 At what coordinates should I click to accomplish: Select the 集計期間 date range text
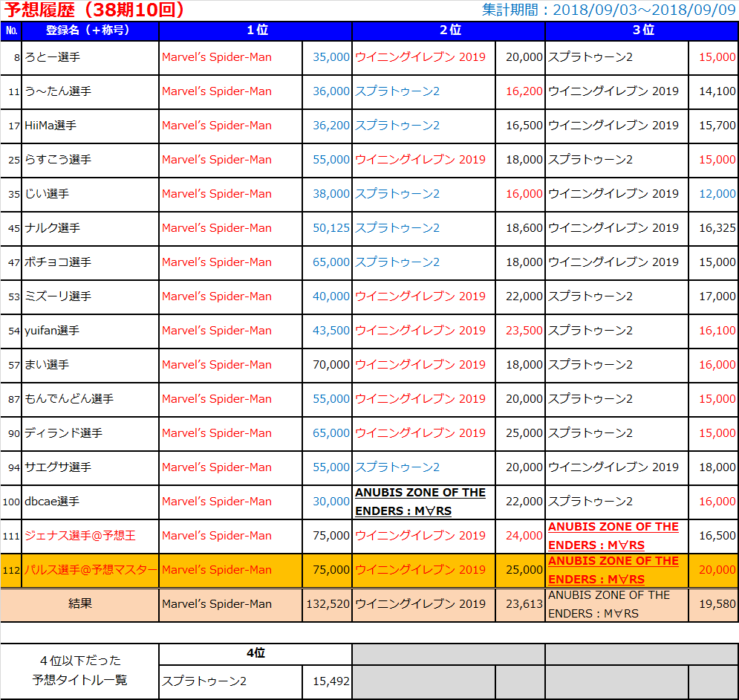click(x=609, y=10)
